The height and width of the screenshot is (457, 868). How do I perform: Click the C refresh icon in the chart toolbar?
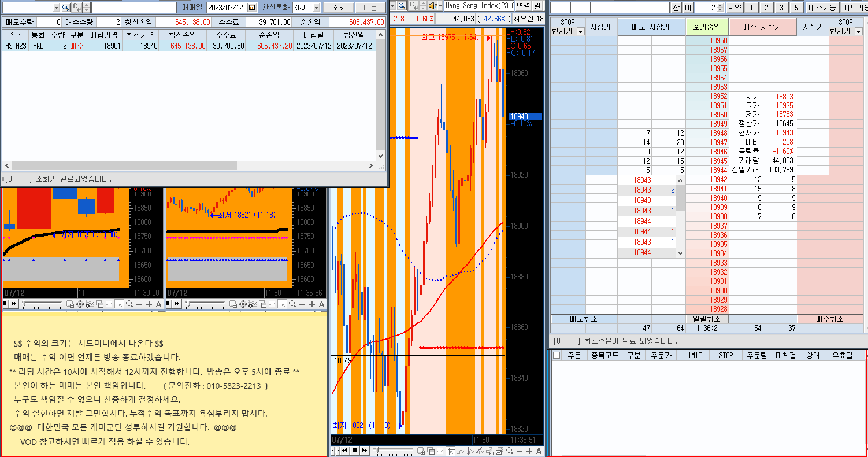click(x=413, y=6)
